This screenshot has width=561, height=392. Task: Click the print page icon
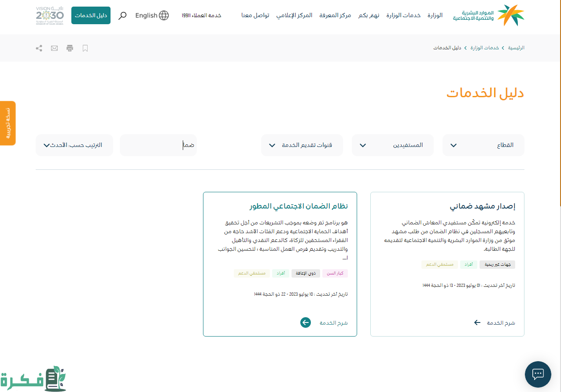point(70,48)
